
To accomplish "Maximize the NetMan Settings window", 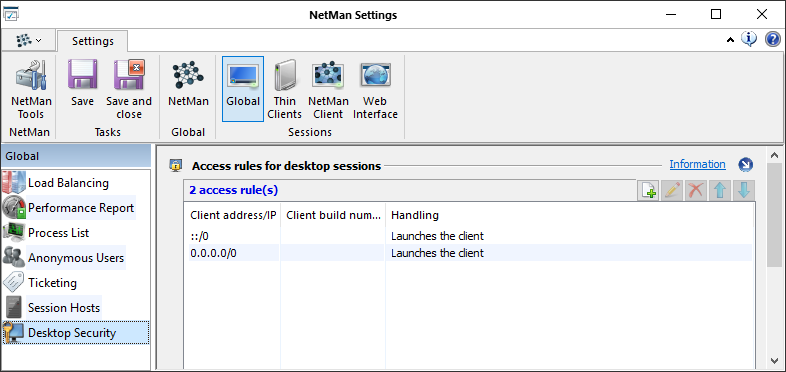I will click(x=716, y=14).
